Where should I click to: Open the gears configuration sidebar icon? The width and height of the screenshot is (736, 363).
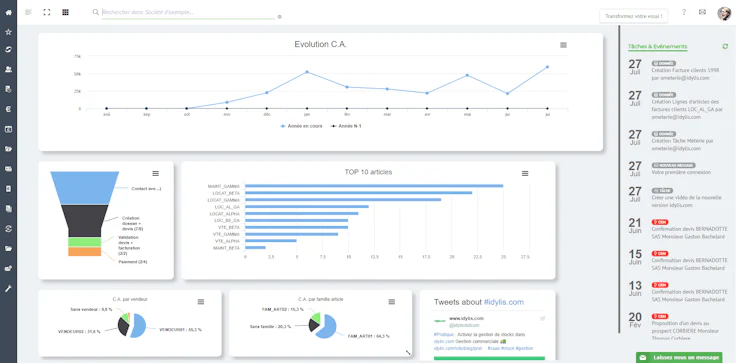[8, 269]
